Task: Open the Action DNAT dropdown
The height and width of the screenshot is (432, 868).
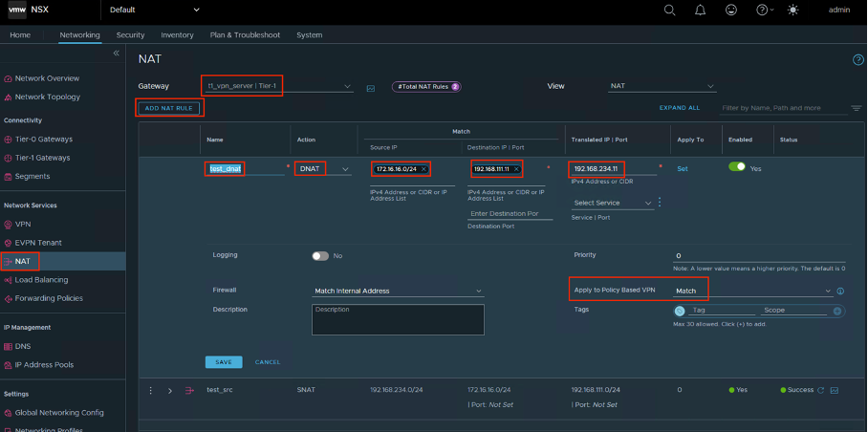Action: [x=345, y=169]
